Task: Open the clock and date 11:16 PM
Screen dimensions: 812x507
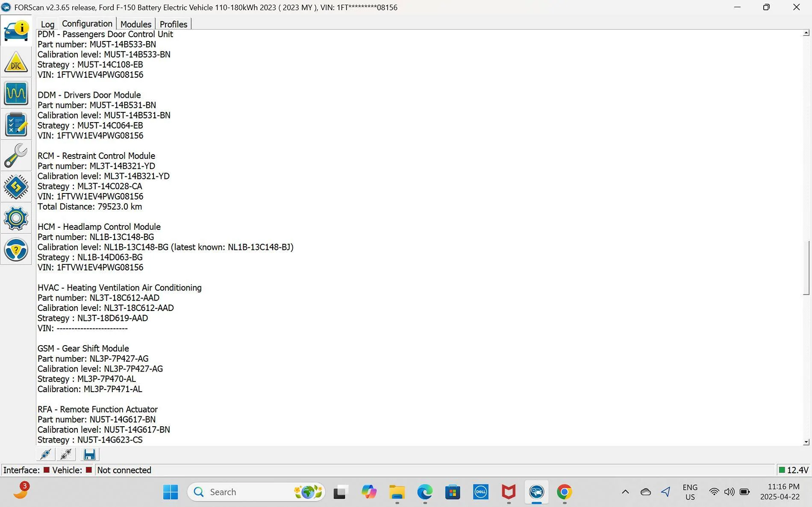Action: (780, 492)
